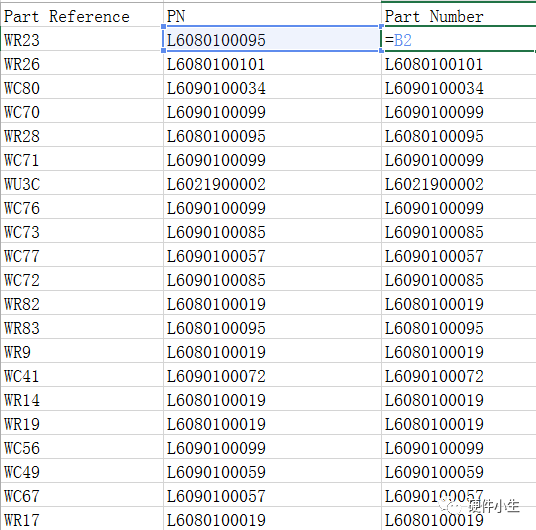Click PN column value in WR28 row
This screenshot has width=536, height=530.
pos(272,135)
